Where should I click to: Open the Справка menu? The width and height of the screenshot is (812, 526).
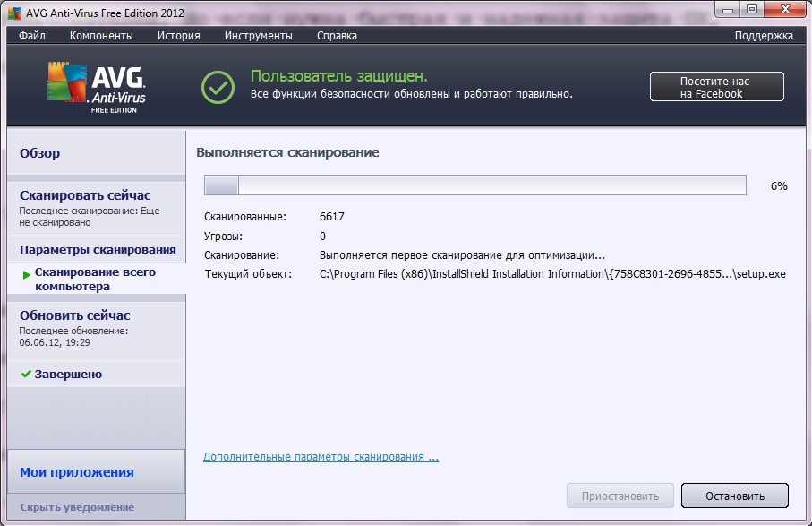pos(337,36)
